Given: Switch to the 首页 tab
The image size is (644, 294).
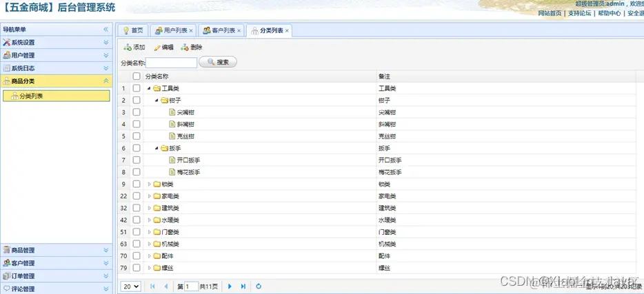Looking at the screenshot, I should (x=132, y=30).
